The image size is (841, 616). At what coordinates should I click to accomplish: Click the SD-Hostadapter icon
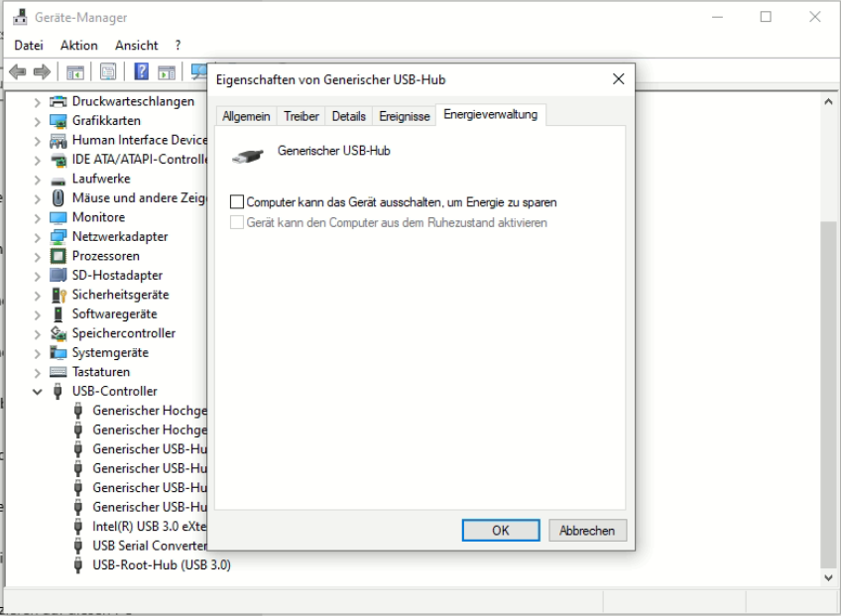[58, 276]
